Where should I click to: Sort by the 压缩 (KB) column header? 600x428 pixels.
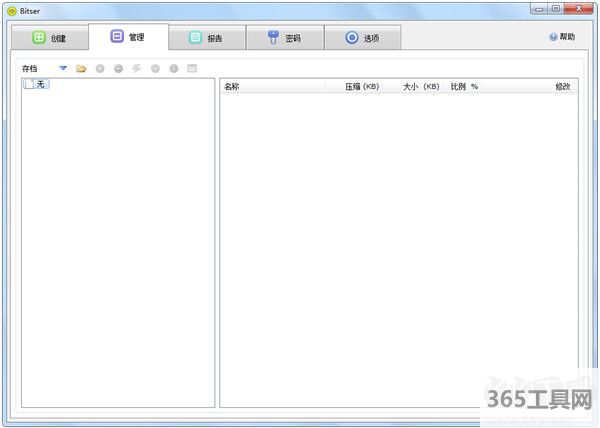click(x=362, y=87)
